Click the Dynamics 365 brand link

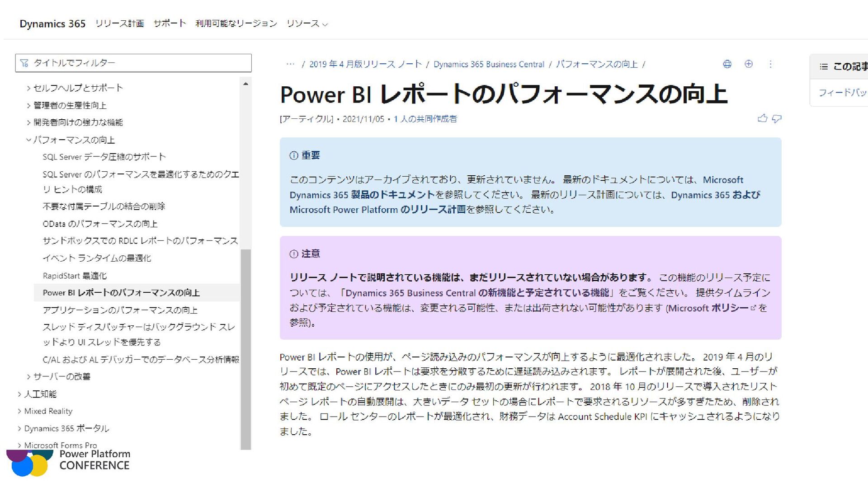[52, 23]
